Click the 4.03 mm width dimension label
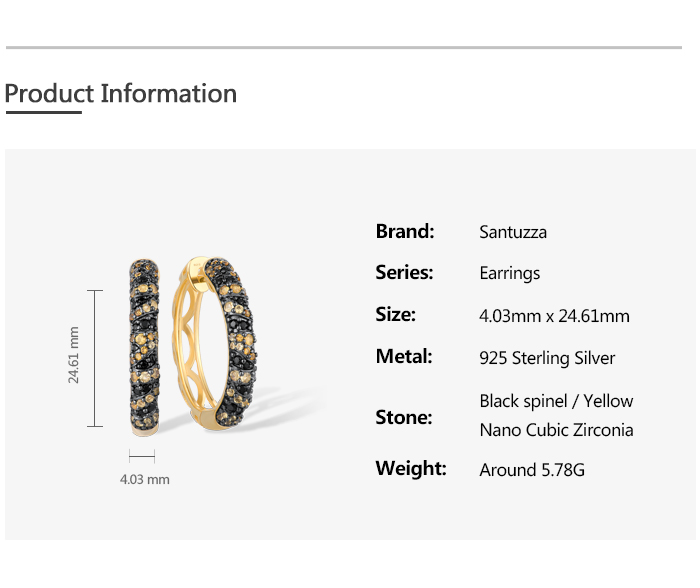The width and height of the screenshot is (700, 588). pos(145,480)
